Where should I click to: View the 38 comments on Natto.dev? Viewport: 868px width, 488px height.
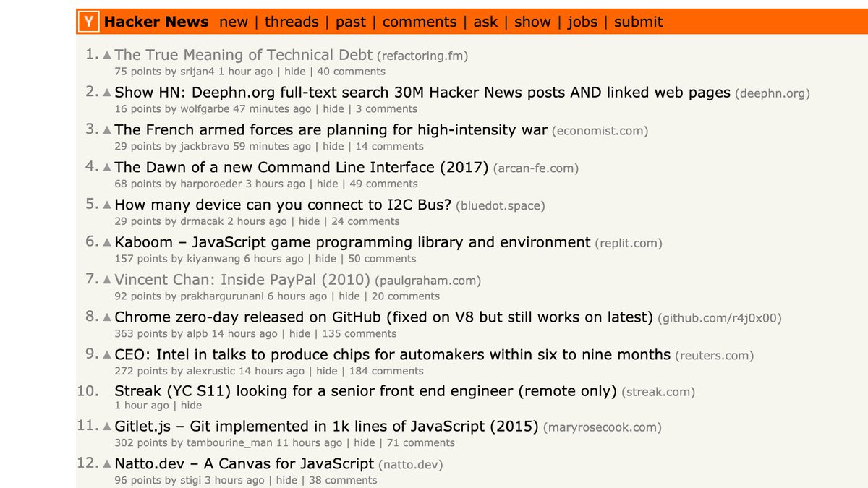pos(343,480)
